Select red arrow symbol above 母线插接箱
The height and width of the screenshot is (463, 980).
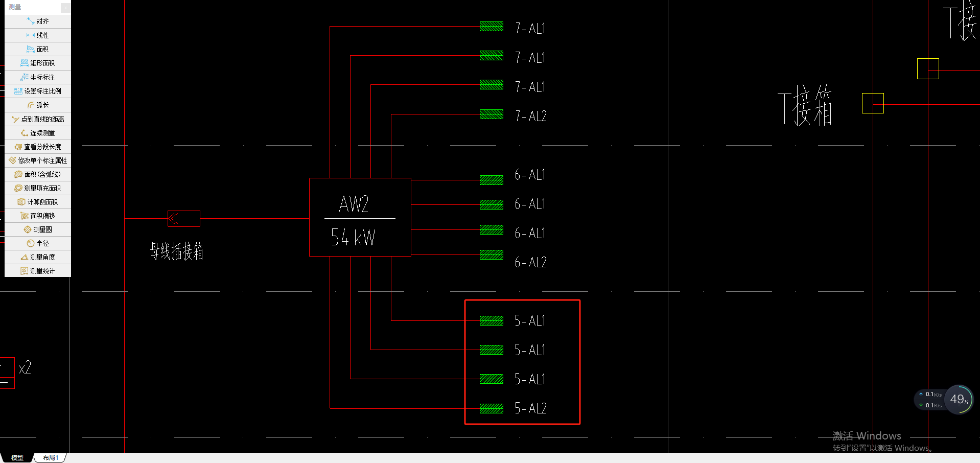coord(183,219)
